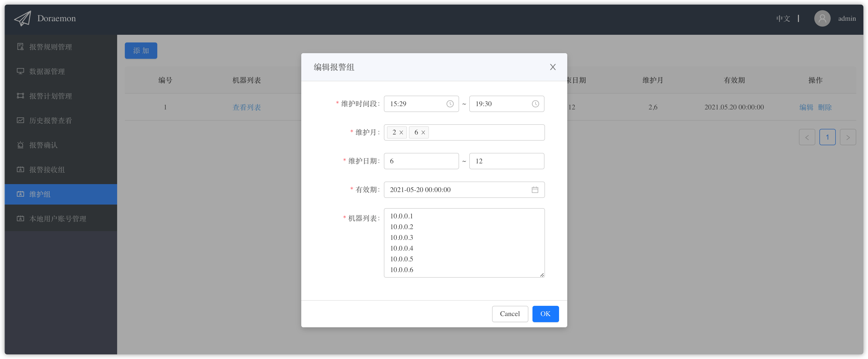Click the 编辑 link in the table row
This screenshot has height=359, width=868.
tap(806, 107)
